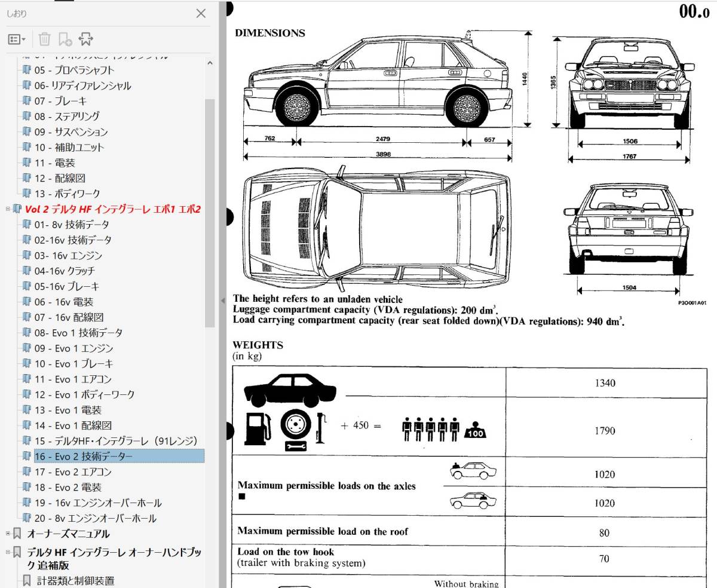Click bookmark icon beside 04-16v クラッチ
Image resolution: width=717 pixels, height=588 pixels.
pos(26,271)
